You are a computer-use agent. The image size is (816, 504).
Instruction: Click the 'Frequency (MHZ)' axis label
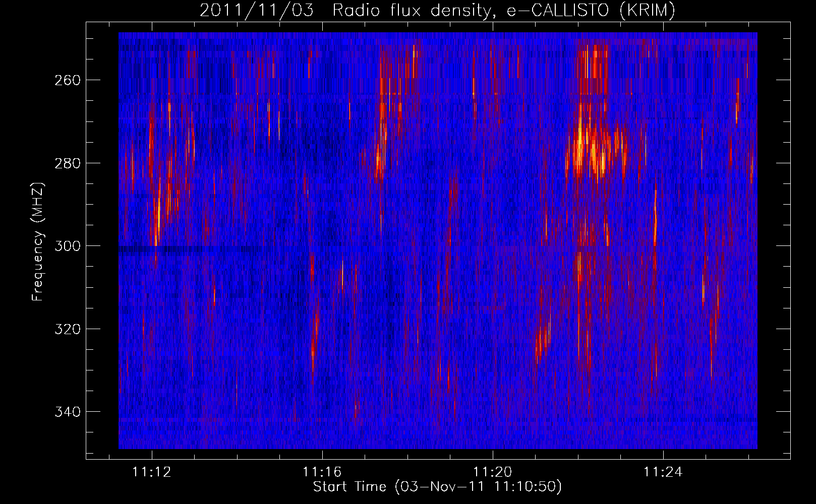click(38, 242)
